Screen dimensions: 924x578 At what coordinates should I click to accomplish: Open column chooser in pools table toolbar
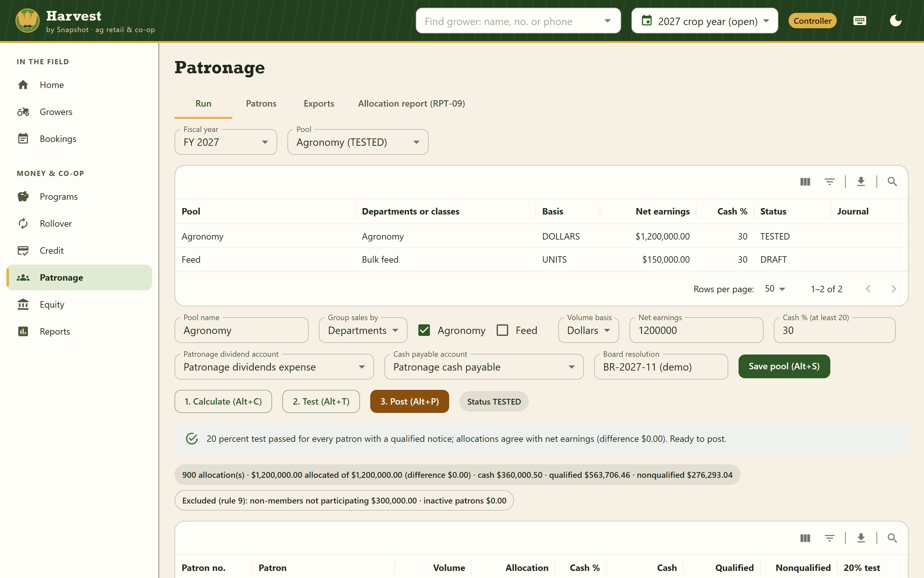[x=805, y=181]
